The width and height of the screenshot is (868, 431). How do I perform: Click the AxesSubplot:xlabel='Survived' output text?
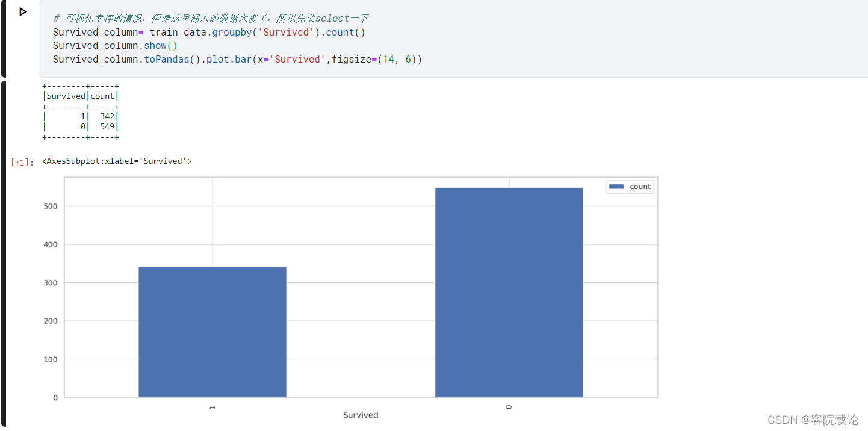click(117, 161)
